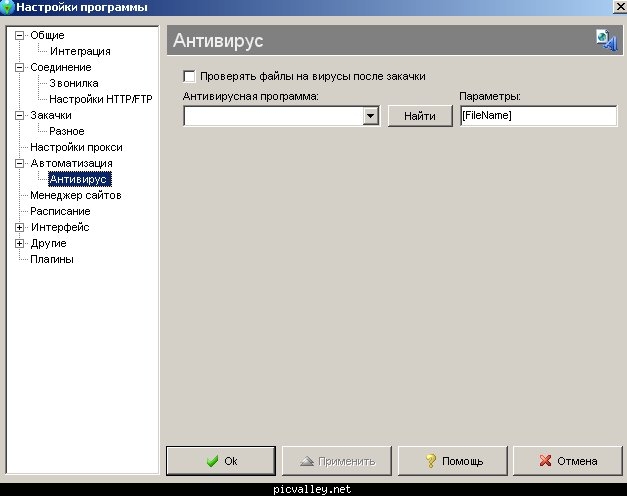Cancel with the Отмена button
The height and width of the screenshot is (496, 627).
(568, 461)
